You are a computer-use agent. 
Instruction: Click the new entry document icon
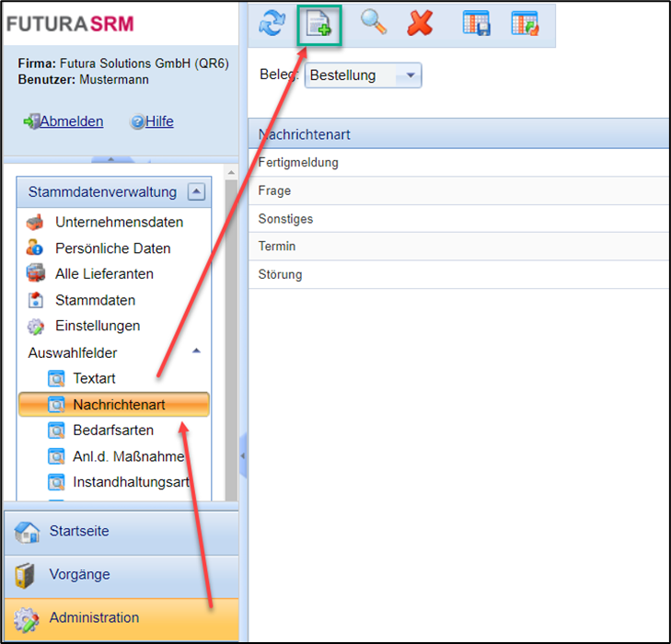point(318,25)
